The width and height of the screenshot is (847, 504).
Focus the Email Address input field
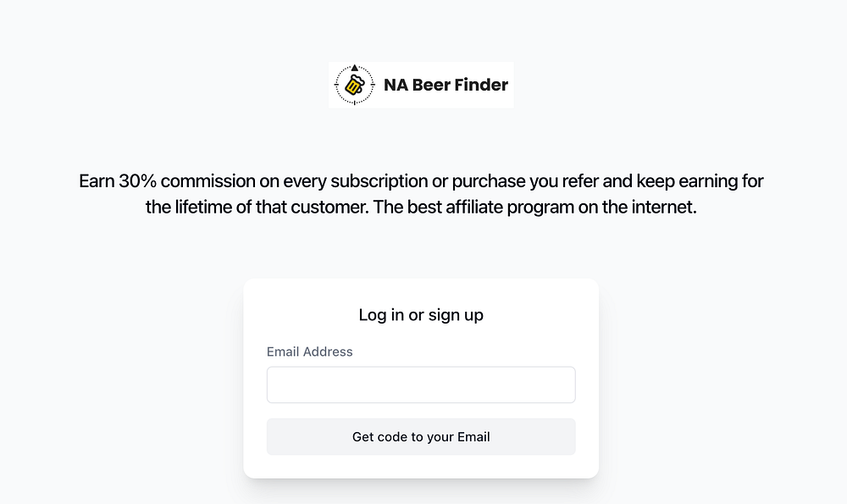pyautogui.click(x=421, y=385)
